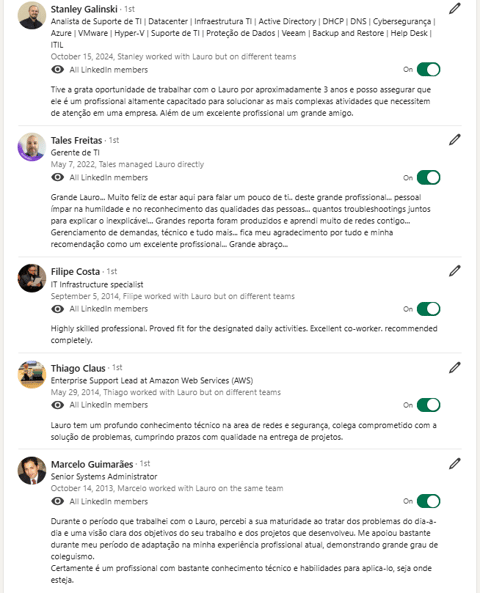Open Tales Freitas profile name link
This screenshot has width=480, height=593.
76,140
